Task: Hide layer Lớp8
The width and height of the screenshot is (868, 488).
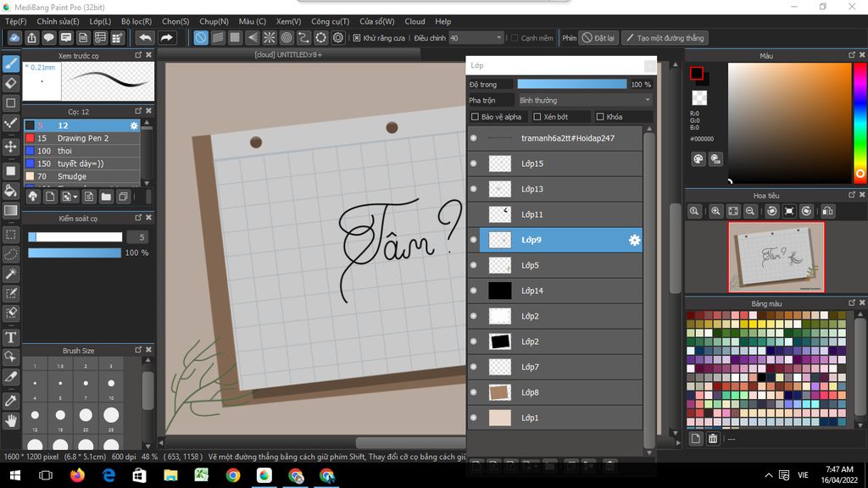Action: tap(473, 392)
